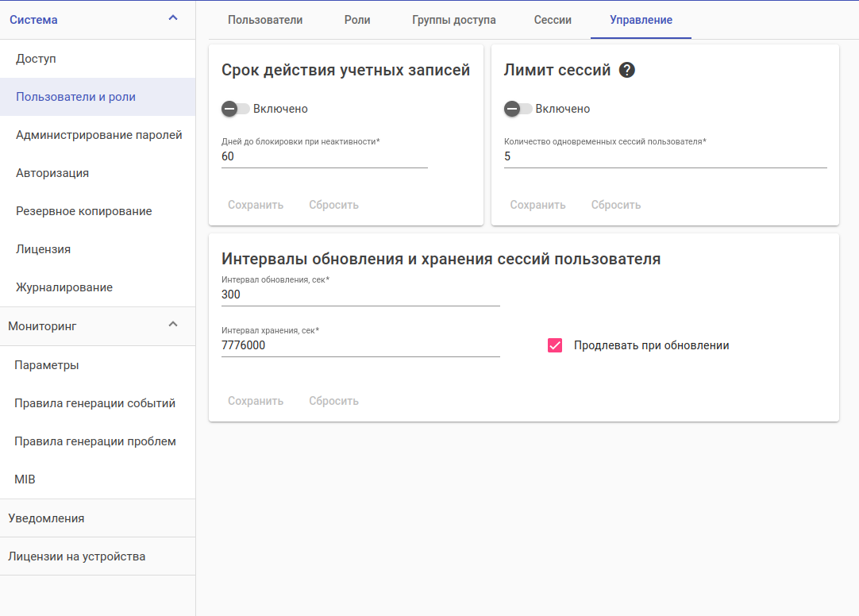Screen dimensions: 859x616
Task: Click the session limit help question icon
Action: point(627,70)
